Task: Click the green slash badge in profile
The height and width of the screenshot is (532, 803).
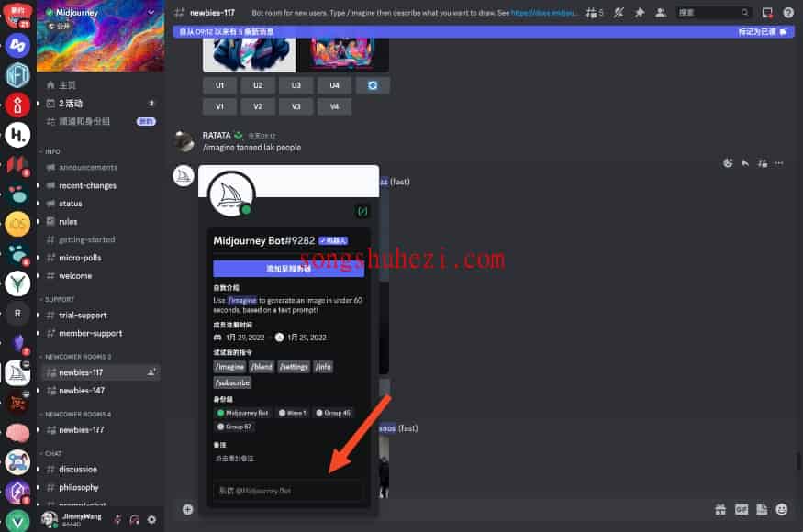Action: pyautogui.click(x=362, y=211)
